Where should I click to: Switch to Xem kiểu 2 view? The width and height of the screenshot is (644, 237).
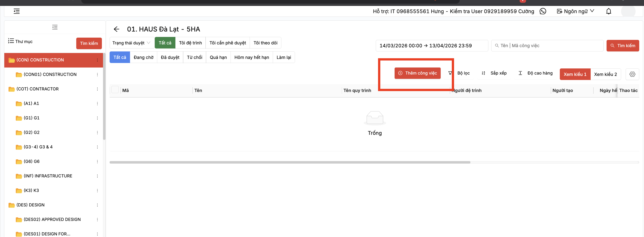pos(605,74)
